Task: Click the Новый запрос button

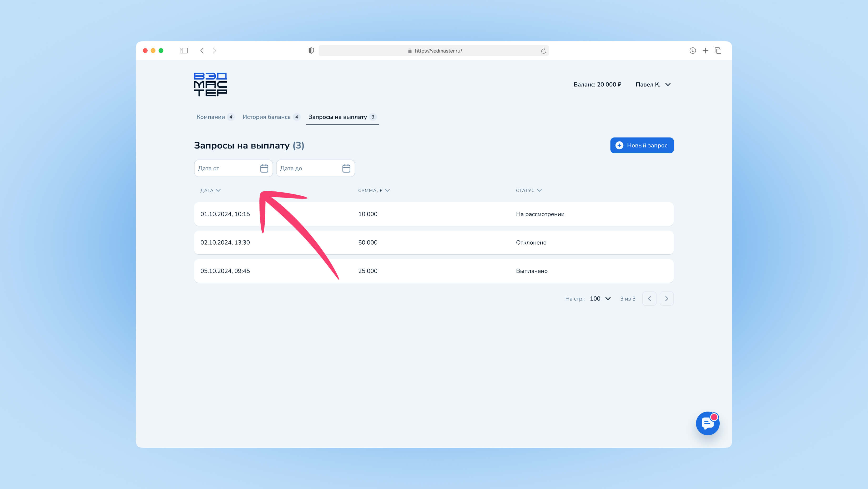Action: coord(642,145)
